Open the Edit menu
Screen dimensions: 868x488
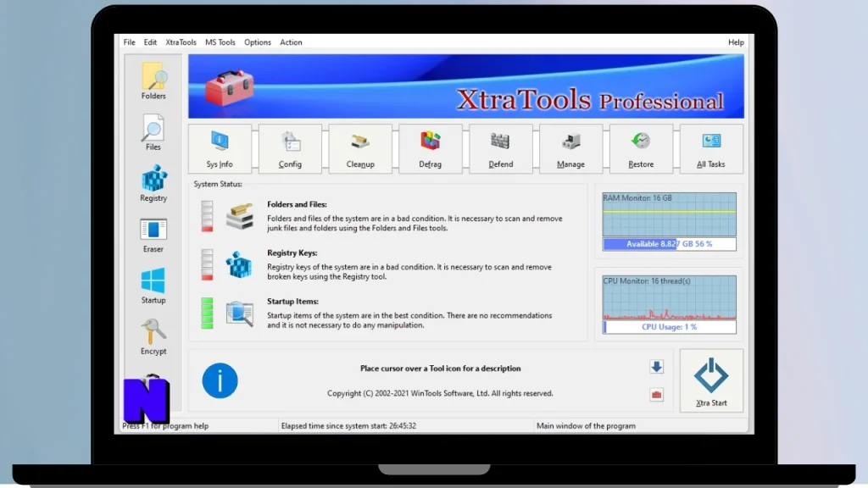point(150,42)
